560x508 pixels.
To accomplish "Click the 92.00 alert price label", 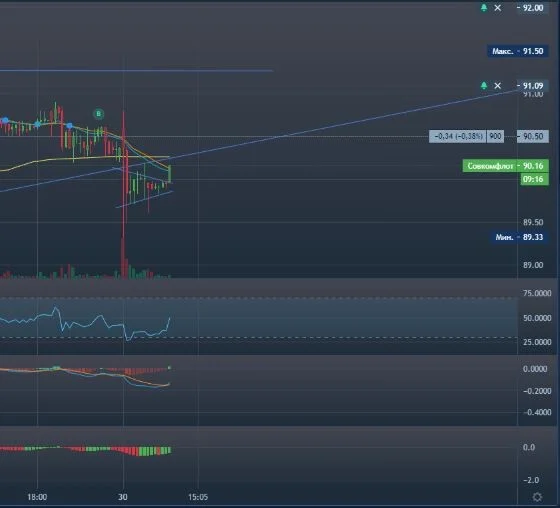I will click(533, 8).
